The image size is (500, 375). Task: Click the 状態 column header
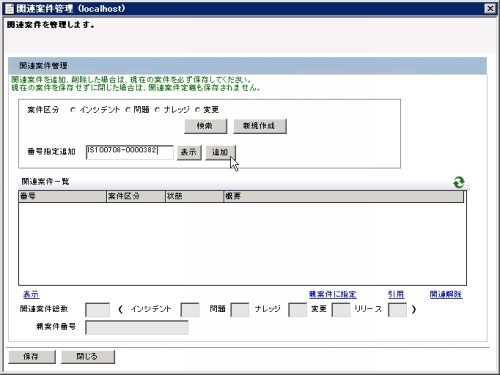coord(194,196)
